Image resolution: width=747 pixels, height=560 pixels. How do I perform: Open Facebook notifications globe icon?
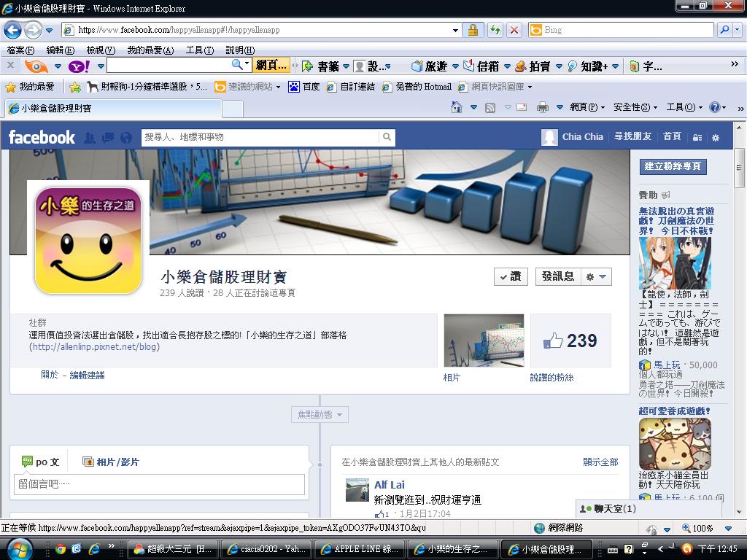[x=126, y=138]
